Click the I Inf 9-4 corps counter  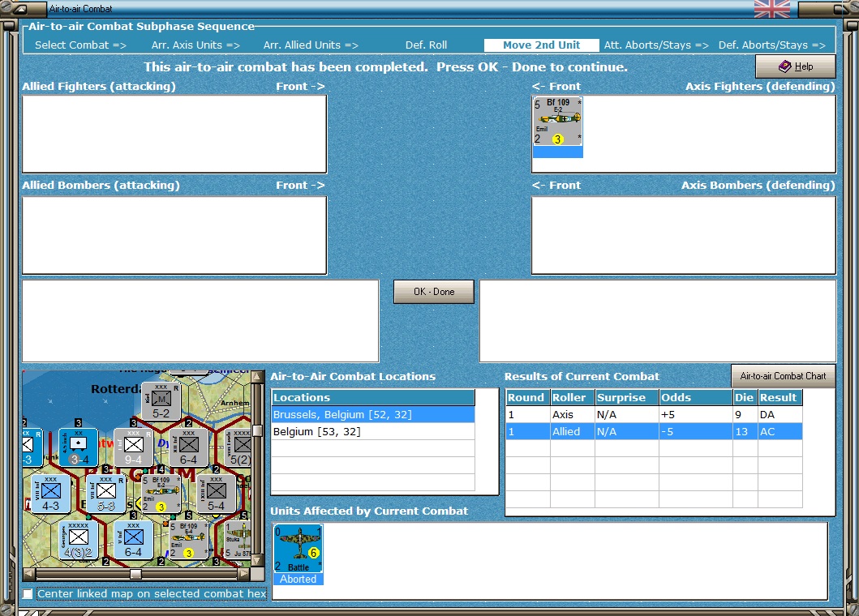(x=133, y=447)
